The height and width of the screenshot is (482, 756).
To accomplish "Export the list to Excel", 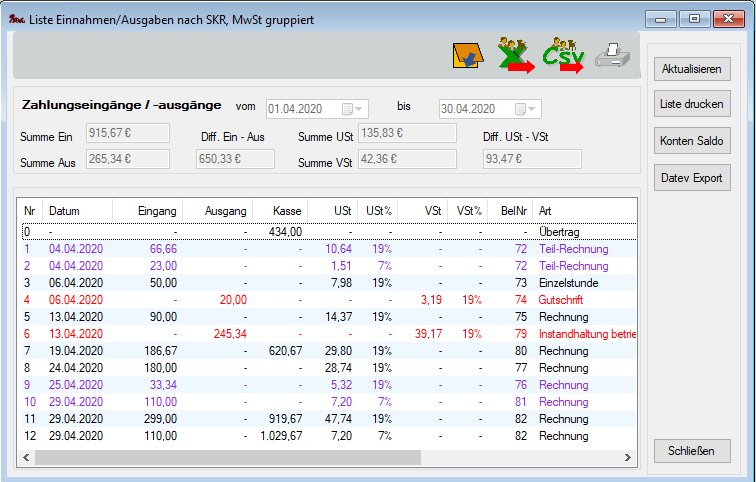I will pyautogui.click(x=515, y=56).
